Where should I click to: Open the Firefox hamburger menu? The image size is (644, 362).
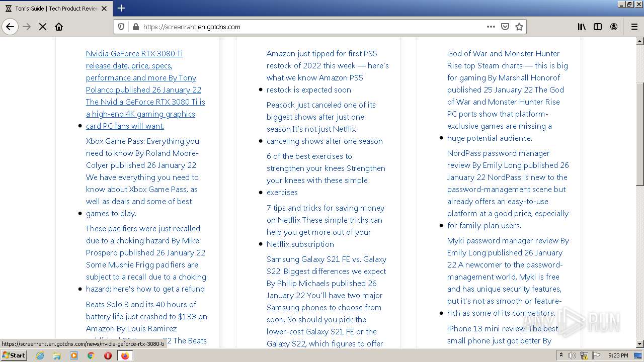pyautogui.click(x=634, y=27)
